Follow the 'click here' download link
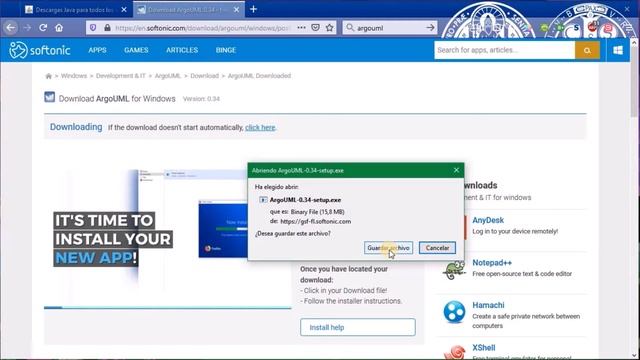The image size is (640, 360). point(260,128)
